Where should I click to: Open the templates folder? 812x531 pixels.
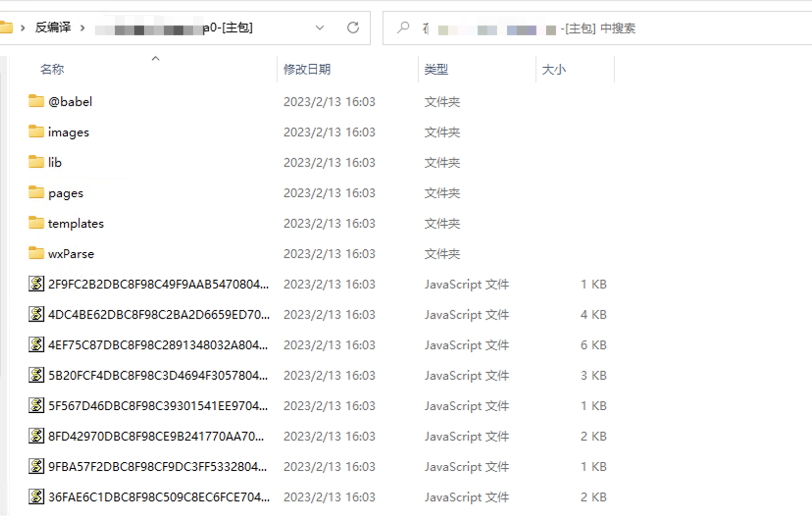(76, 223)
